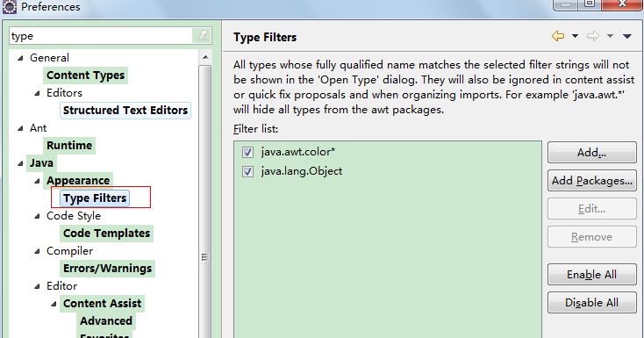The image size is (644, 338).
Task: Collapse the Content Assist tree node
Action: pyautogui.click(x=54, y=304)
